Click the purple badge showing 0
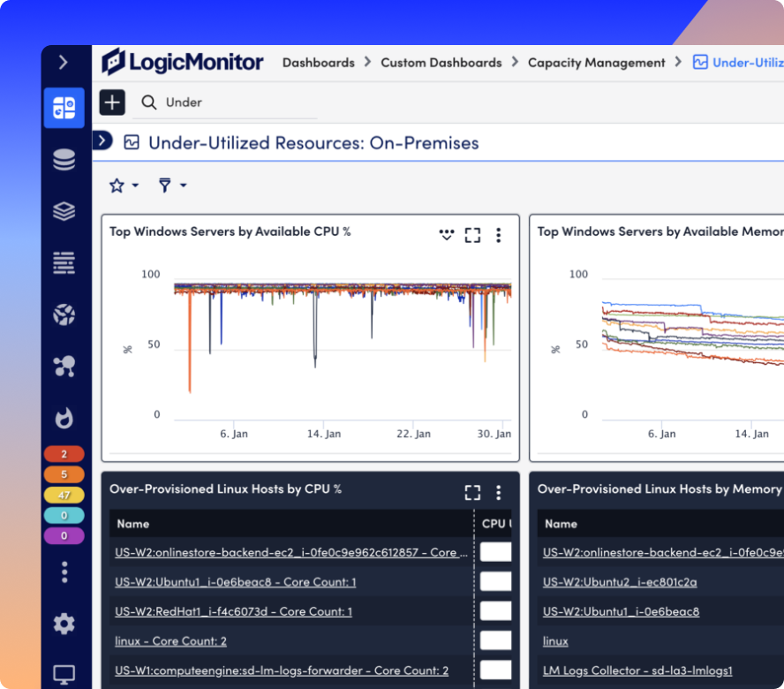784x689 pixels. click(64, 536)
